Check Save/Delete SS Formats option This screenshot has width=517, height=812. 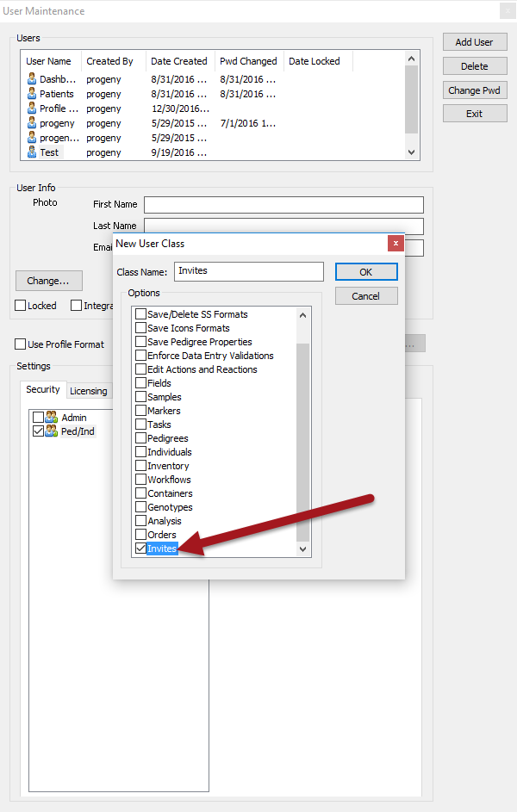140,313
